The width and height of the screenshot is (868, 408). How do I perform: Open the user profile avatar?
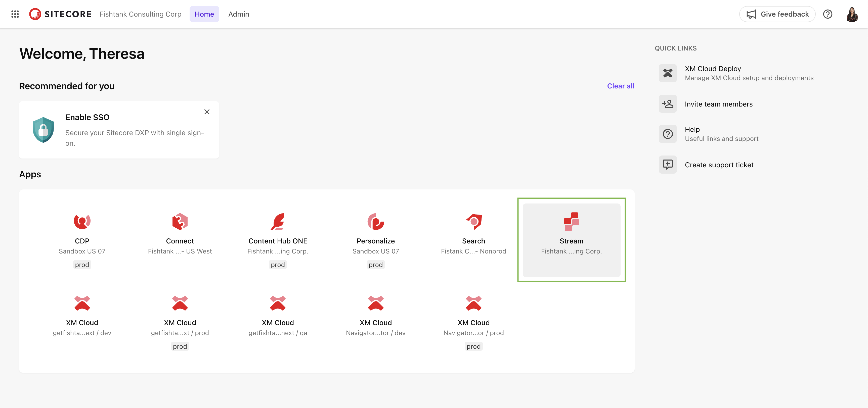(852, 14)
